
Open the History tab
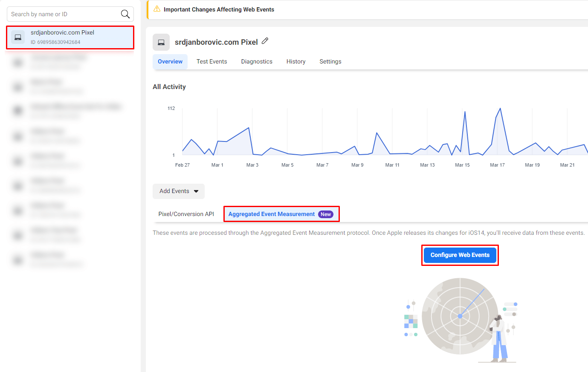296,61
